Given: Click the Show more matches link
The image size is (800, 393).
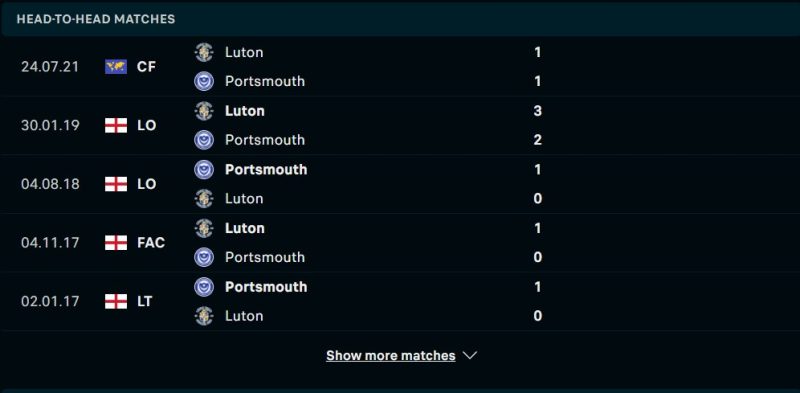Looking at the screenshot, I should [390, 355].
